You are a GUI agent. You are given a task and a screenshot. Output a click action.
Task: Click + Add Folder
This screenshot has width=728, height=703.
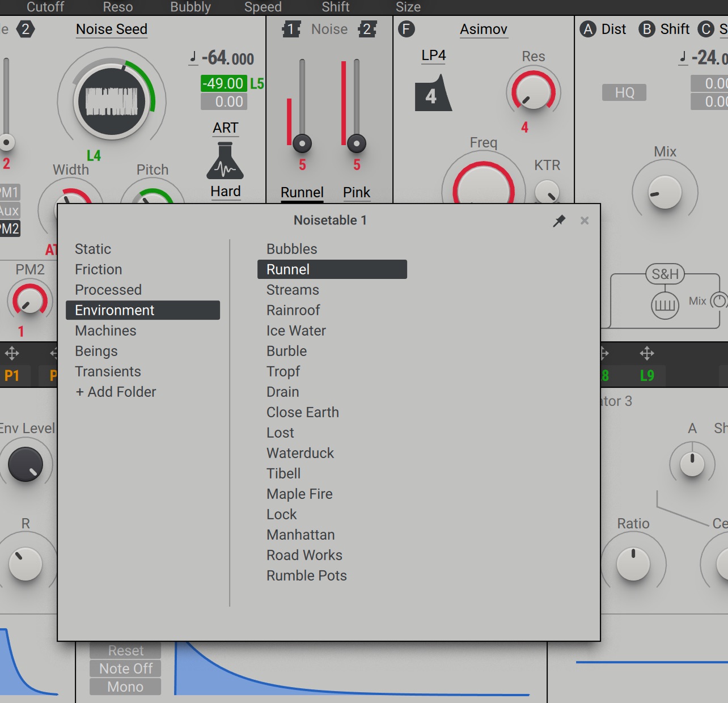tap(116, 392)
